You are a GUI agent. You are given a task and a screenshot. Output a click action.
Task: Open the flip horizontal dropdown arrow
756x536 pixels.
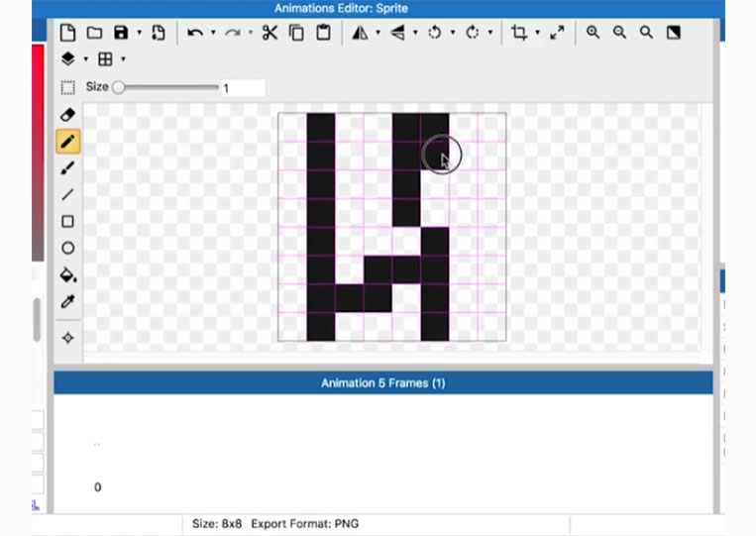[x=378, y=33]
